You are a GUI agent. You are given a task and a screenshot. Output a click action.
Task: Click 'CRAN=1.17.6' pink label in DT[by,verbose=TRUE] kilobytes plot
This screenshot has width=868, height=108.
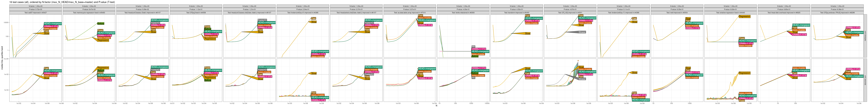click(853, 28)
